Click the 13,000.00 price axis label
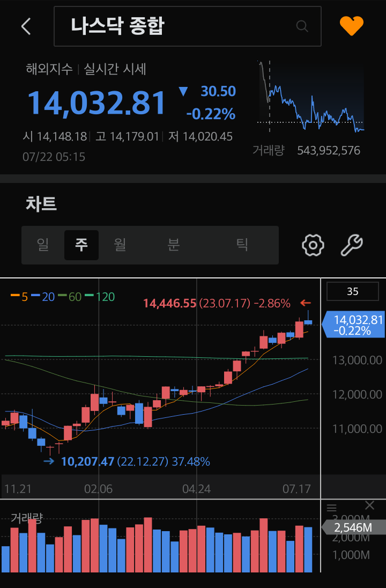 pos(357,360)
